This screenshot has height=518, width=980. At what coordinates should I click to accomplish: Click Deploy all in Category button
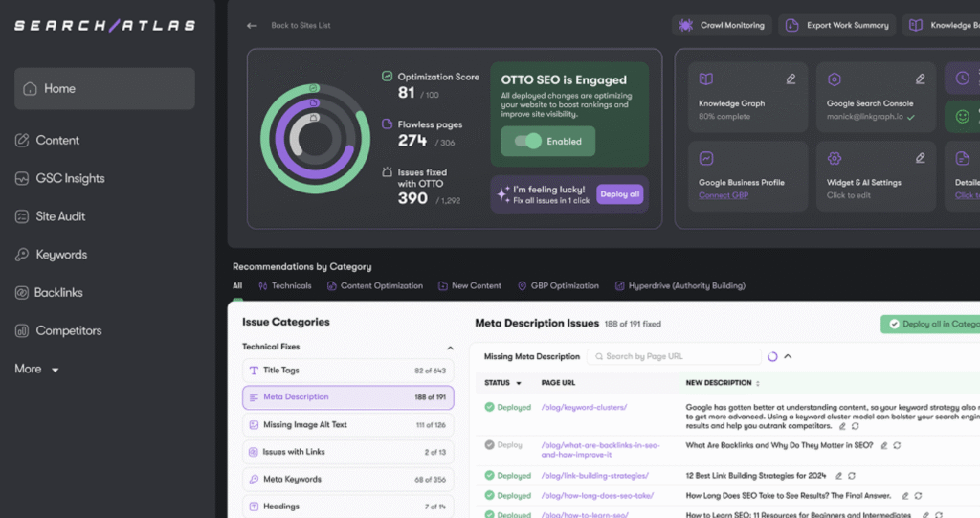(930, 324)
